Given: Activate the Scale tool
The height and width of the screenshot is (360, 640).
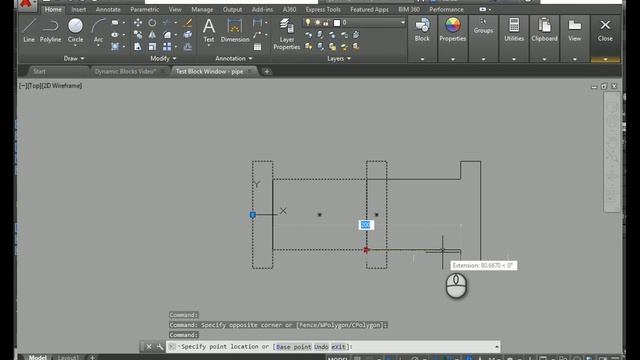Looking at the screenshot, I should click(152, 47).
